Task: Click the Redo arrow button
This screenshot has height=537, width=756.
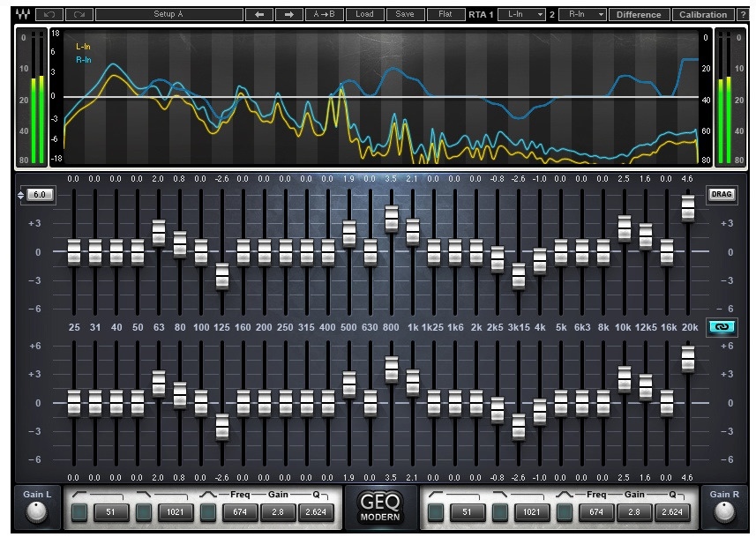Action: pyautogui.click(x=79, y=15)
